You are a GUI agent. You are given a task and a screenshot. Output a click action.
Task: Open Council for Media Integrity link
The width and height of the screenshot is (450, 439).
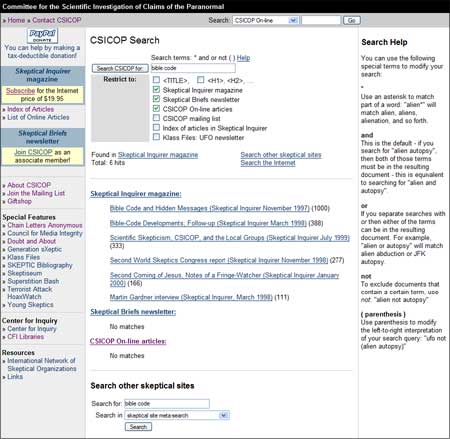point(45,233)
